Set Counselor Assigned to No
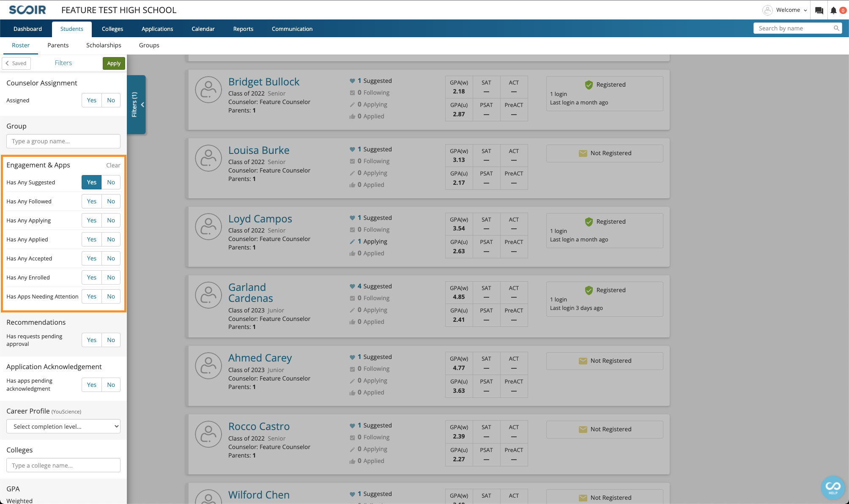The image size is (849, 504). 111,100
